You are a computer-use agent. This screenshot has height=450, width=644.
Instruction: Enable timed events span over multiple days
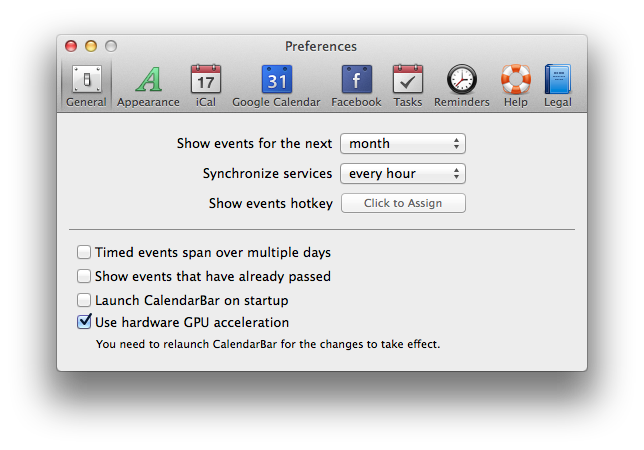(x=84, y=253)
